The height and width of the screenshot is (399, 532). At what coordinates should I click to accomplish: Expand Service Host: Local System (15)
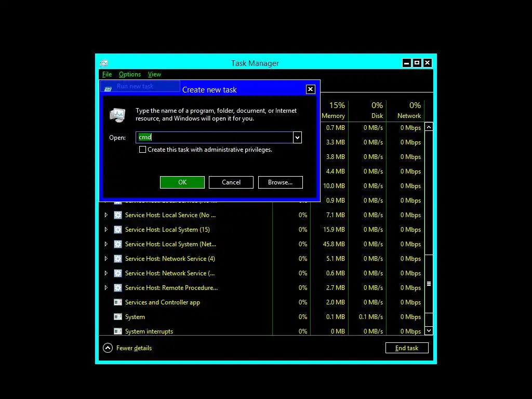coord(106,230)
